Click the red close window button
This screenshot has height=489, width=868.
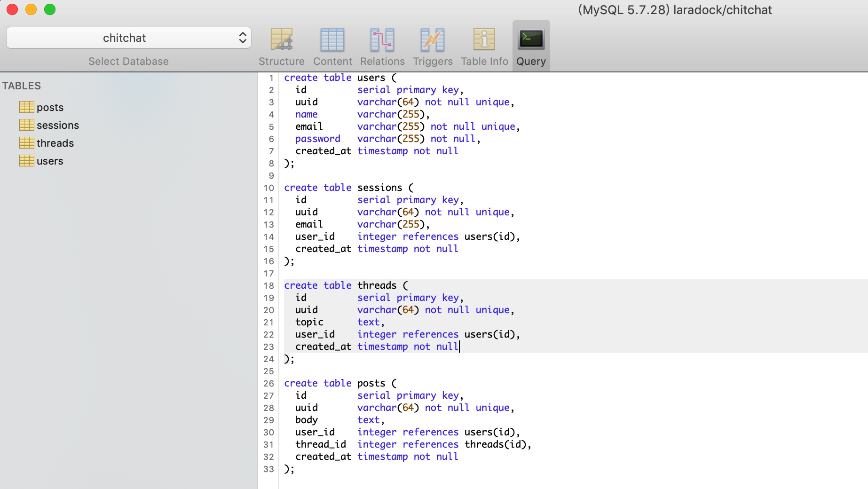tap(12, 9)
